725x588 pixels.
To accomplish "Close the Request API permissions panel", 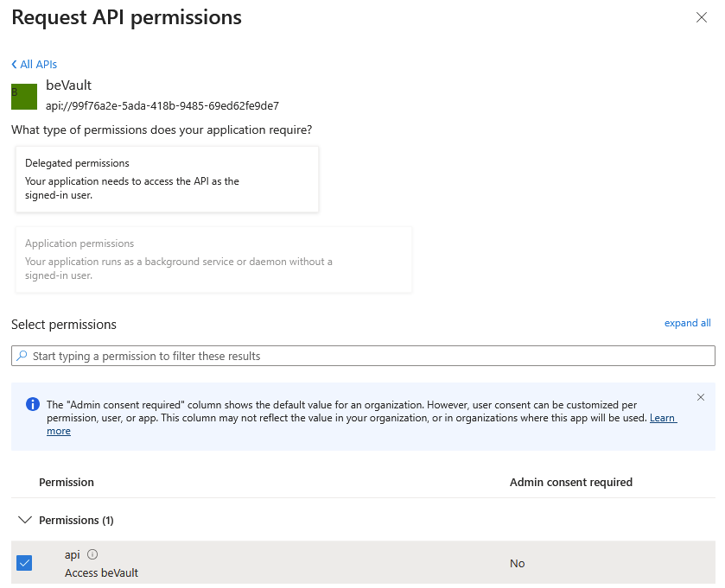I will pyautogui.click(x=702, y=18).
